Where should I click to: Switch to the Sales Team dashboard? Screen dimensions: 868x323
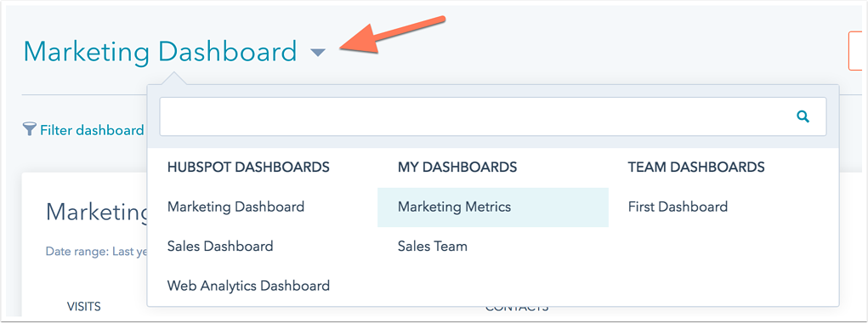click(433, 246)
